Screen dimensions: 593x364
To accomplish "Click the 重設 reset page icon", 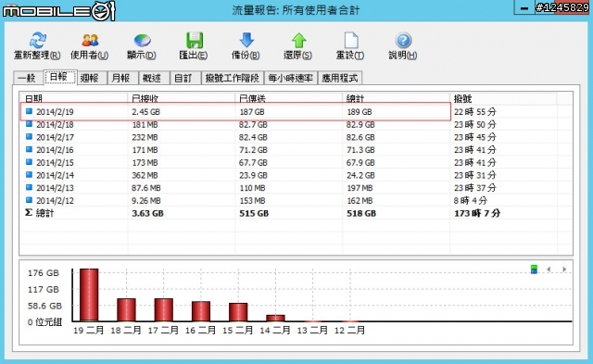I will 350,41.
